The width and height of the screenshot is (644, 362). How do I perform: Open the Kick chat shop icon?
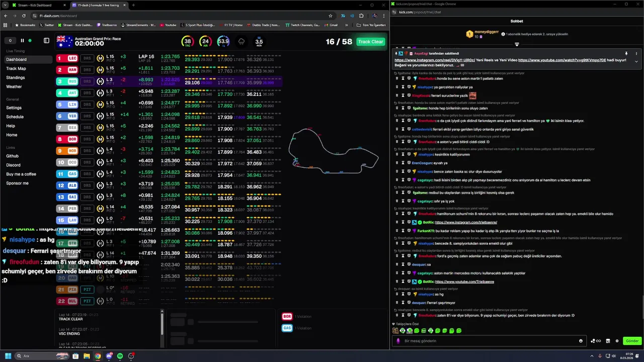click(608, 341)
